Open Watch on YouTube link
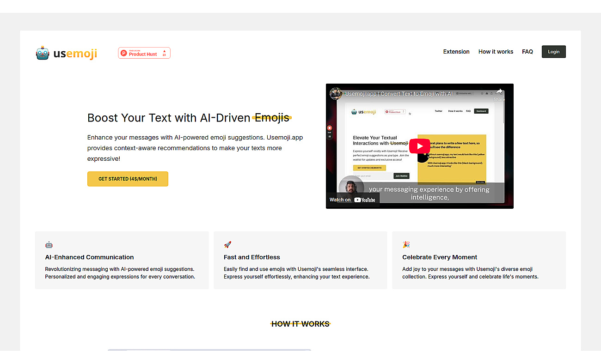 click(x=352, y=200)
